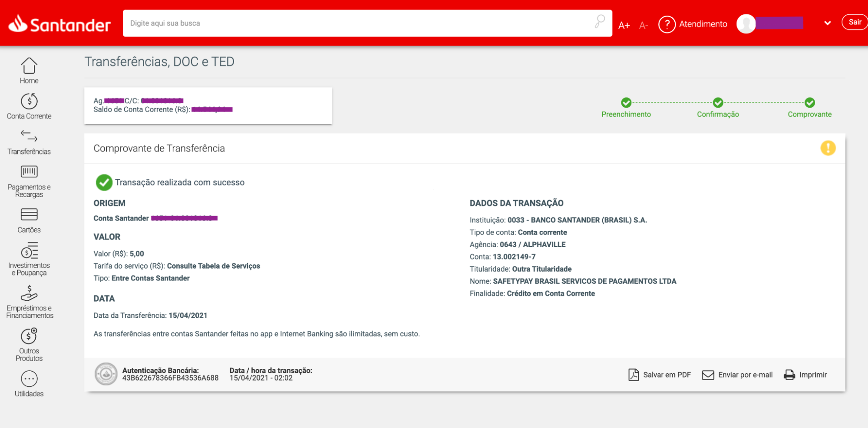The height and width of the screenshot is (428, 868).
Task: Click the Sair logout button
Action: point(854,22)
